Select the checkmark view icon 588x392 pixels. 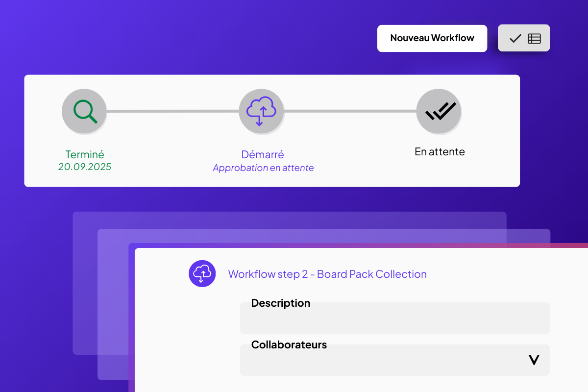(x=515, y=38)
